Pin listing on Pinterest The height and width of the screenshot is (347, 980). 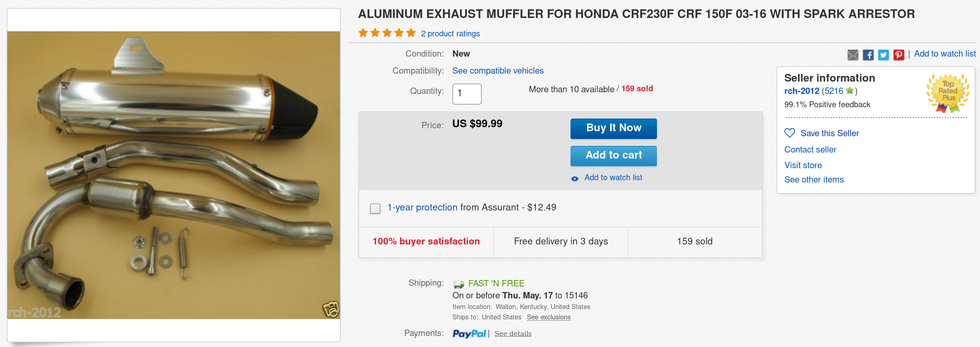(x=898, y=55)
